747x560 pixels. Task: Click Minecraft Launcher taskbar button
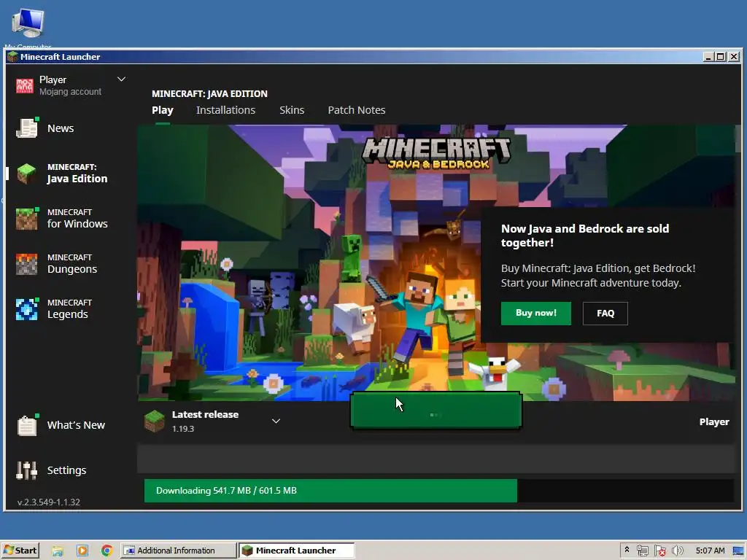click(x=297, y=551)
